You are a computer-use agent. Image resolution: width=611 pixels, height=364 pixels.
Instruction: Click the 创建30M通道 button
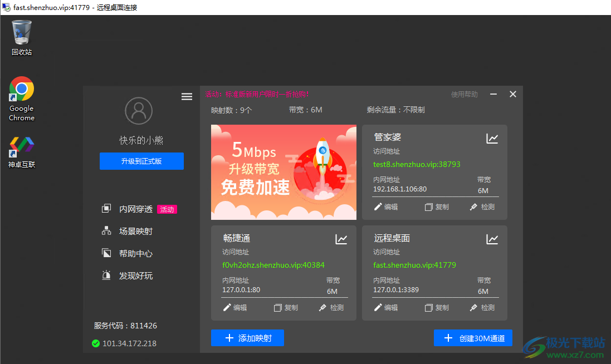point(473,338)
